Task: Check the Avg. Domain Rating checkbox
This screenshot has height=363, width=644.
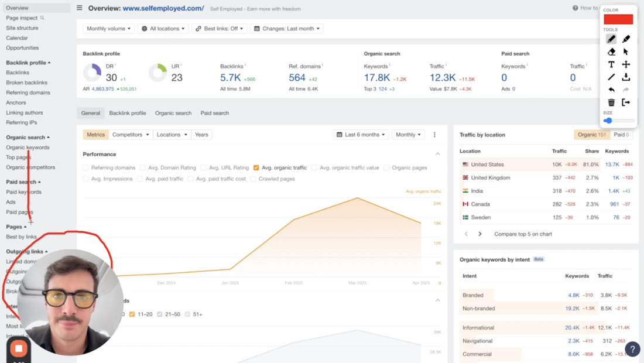Action: pyautogui.click(x=142, y=167)
